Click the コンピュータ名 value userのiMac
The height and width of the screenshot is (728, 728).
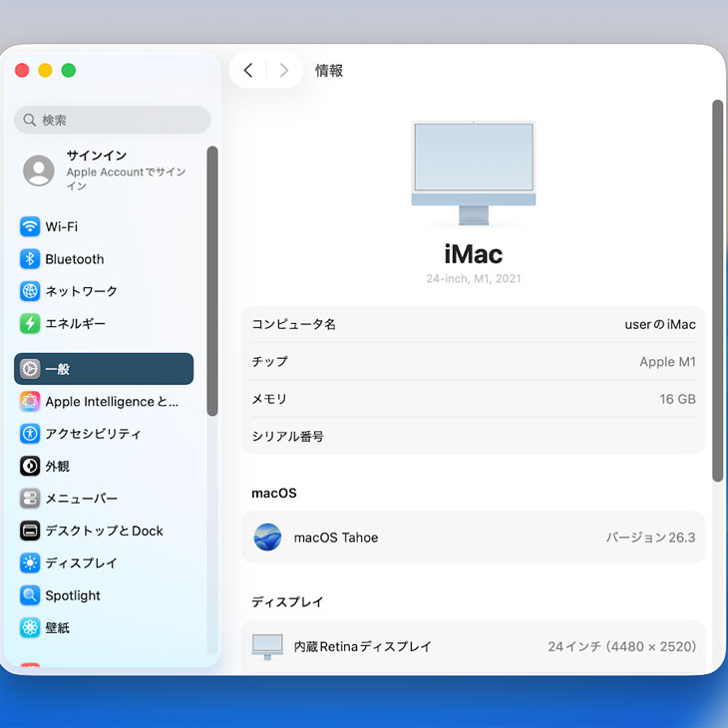tap(659, 324)
